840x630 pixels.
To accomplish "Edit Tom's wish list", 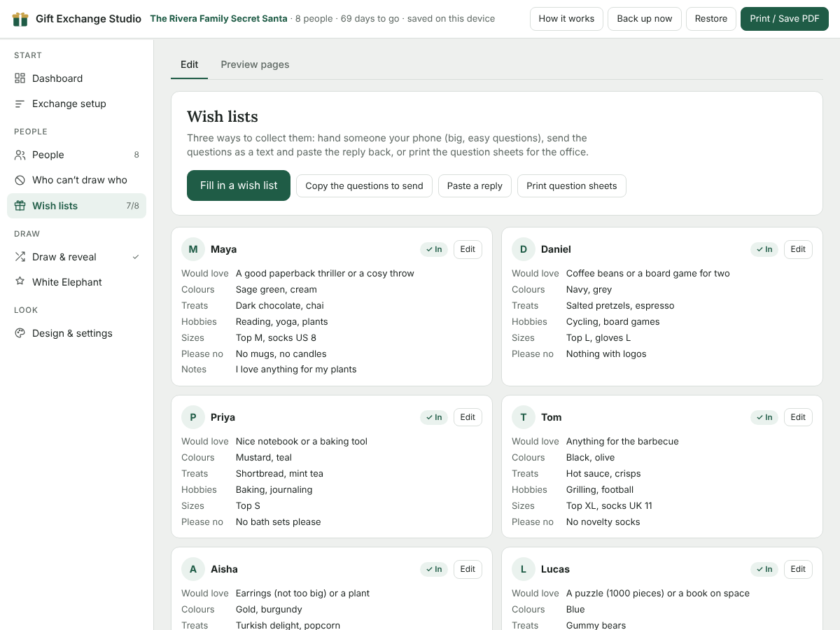I will click(798, 417).
